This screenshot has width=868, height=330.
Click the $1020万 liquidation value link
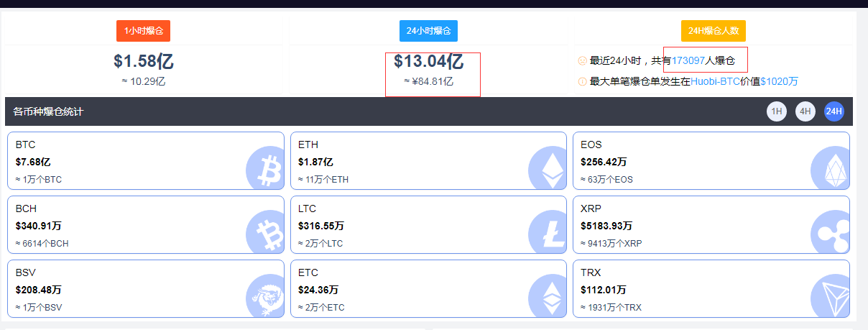coord(779,81)
